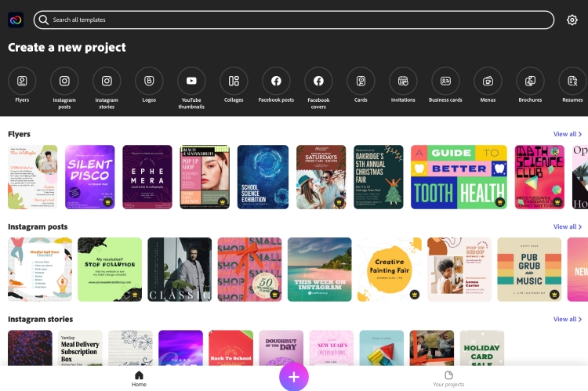Open settings with the gear icon
Image resolution: width=588 pixels, height=391 pixels.
572,20
